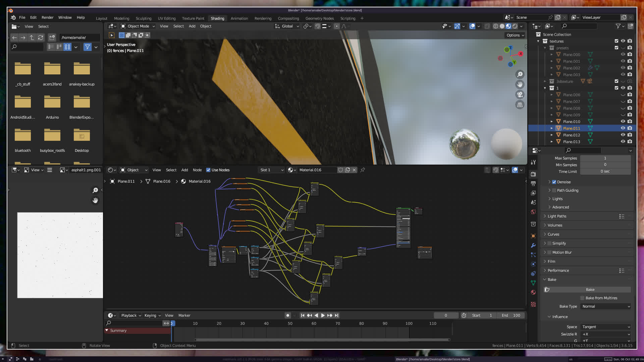The width and height of the screenshot is (644, 362).
Task: Open the Render menu
Action: click(47, 17)
